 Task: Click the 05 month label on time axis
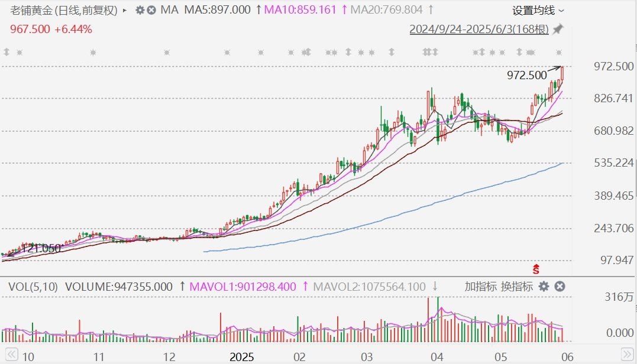click(x=501, y=357)
